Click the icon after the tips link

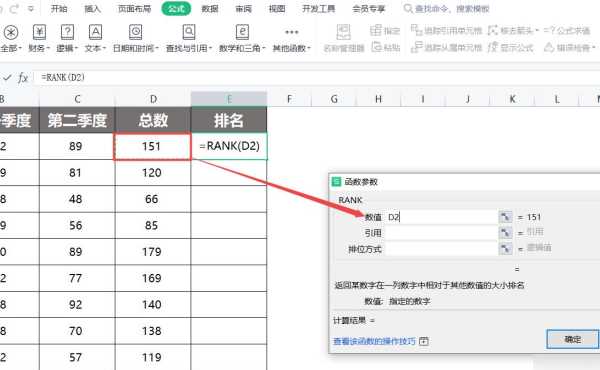point(424,341)
